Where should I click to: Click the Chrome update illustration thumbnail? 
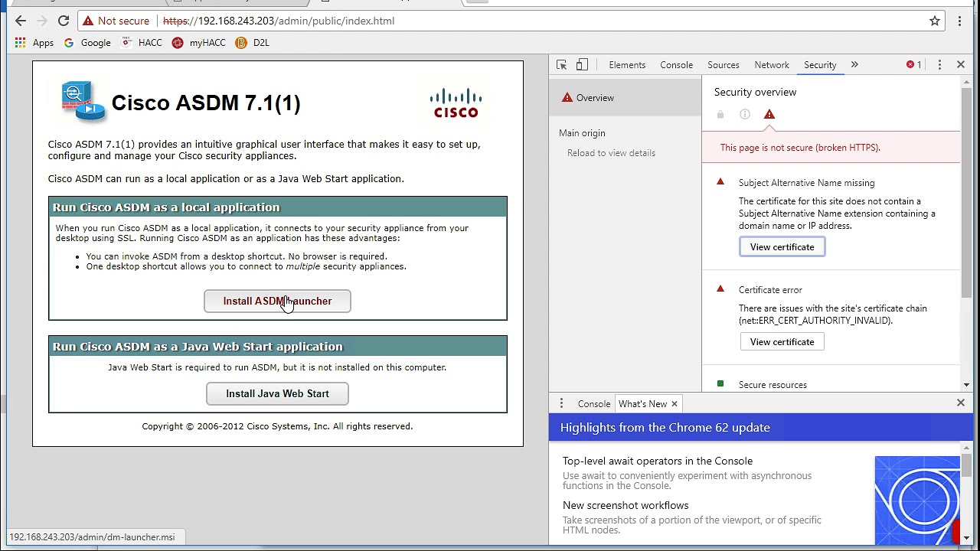(917, 500)
